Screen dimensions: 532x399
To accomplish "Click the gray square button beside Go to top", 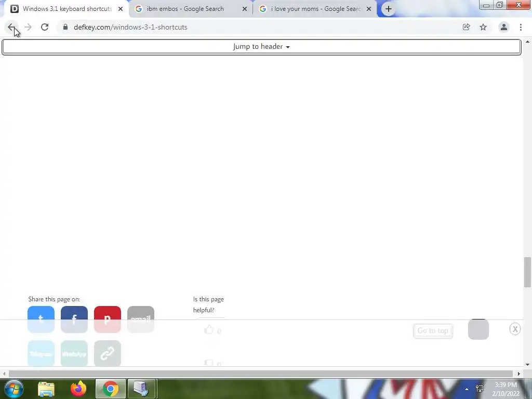I will click(x=478, y=329).
